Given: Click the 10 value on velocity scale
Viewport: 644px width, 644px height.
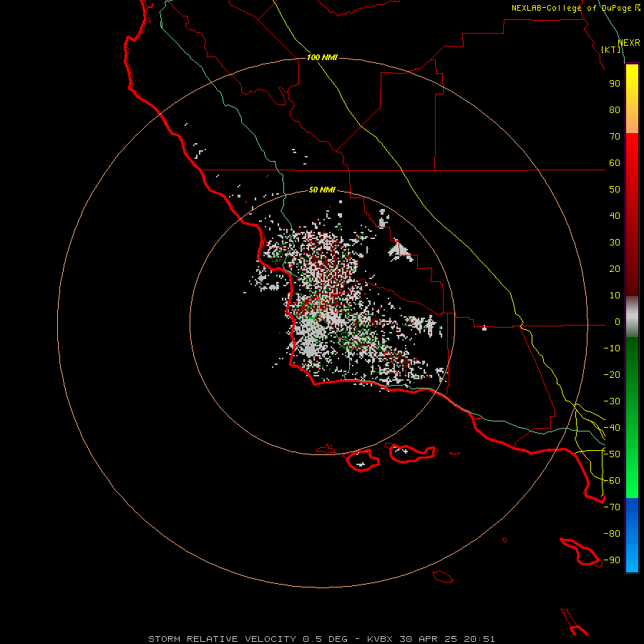Looking at the screenshot, I should (x=615, y=296).
